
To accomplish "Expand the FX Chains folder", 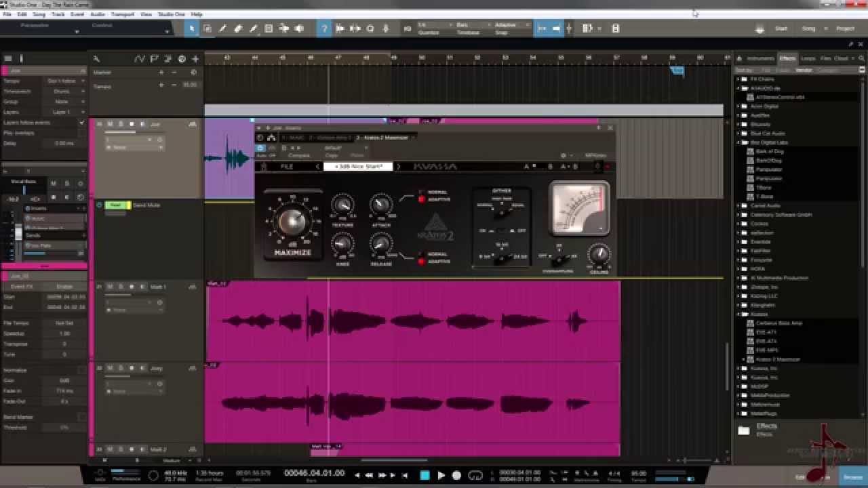I will (739, 79).
